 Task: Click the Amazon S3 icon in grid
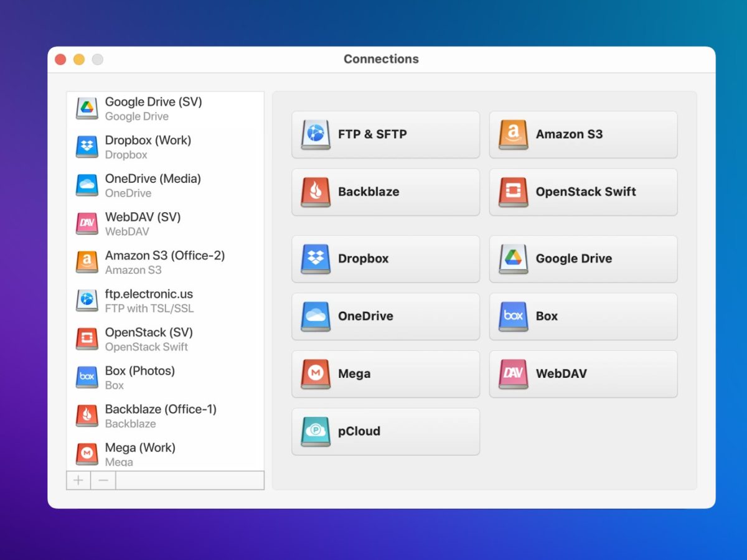pos(514,134)
